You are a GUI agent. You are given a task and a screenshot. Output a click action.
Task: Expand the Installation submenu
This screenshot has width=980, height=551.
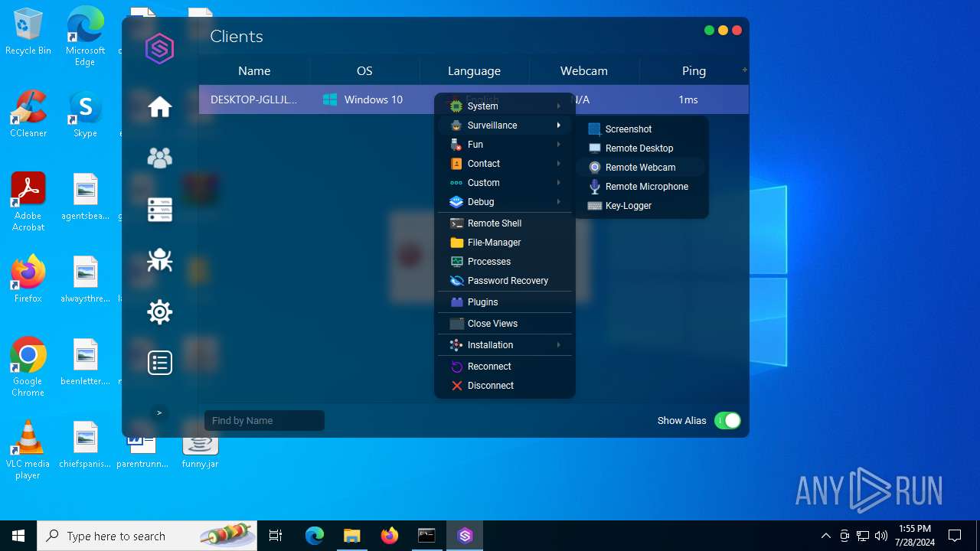tap(505, 344)
